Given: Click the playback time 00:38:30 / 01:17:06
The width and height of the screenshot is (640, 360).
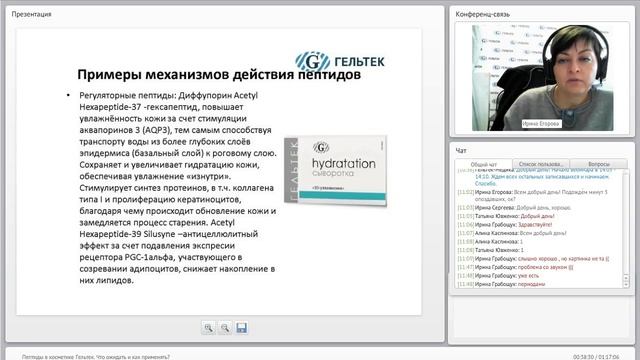Looking at the screenshot, I should tap(596, 357).
